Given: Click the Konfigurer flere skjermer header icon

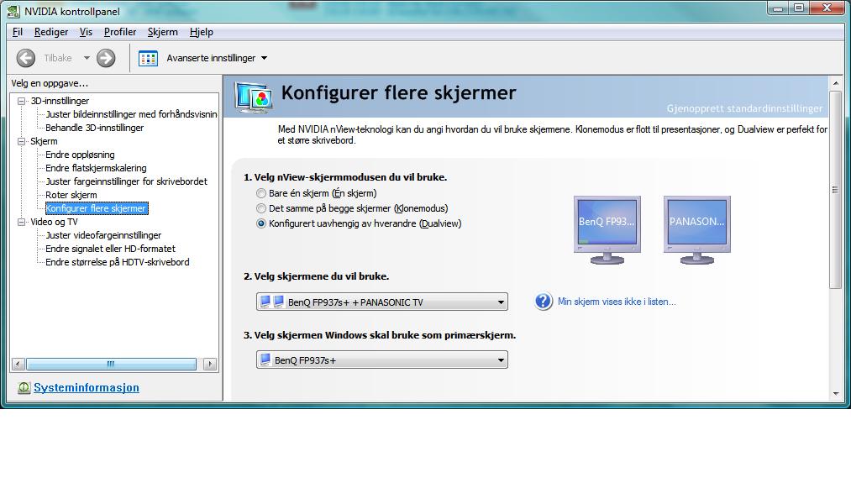Looking at the screenshot, I should [x=254, y=97].
